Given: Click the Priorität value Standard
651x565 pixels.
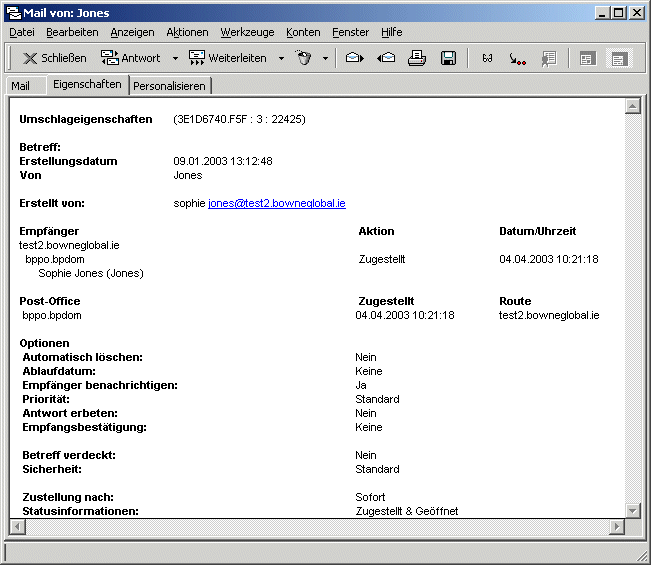Looking at the screenshot, I should 377,399.
